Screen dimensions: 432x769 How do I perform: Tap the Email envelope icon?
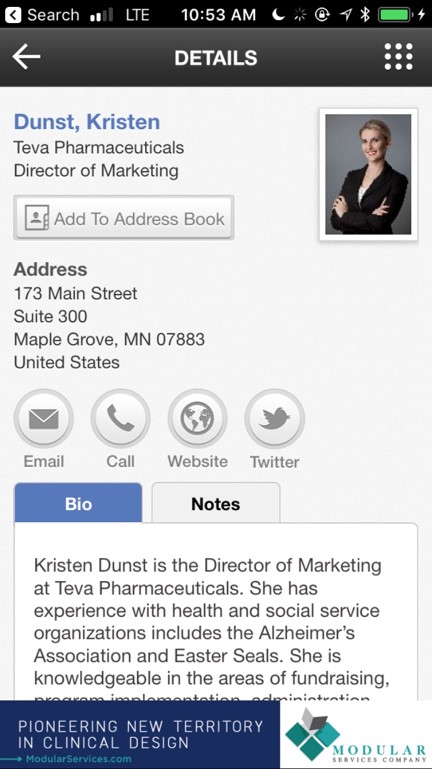44,419
